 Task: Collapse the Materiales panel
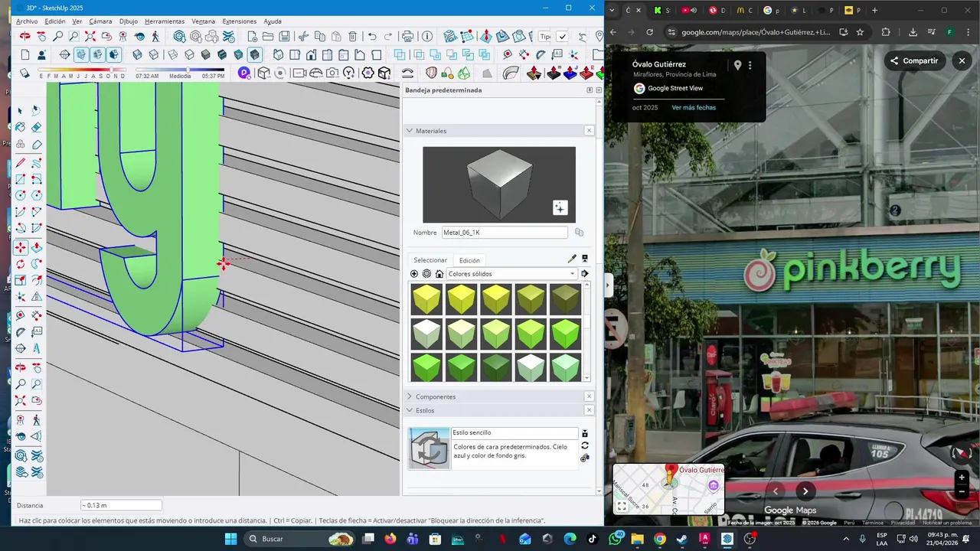click(410, 131)
